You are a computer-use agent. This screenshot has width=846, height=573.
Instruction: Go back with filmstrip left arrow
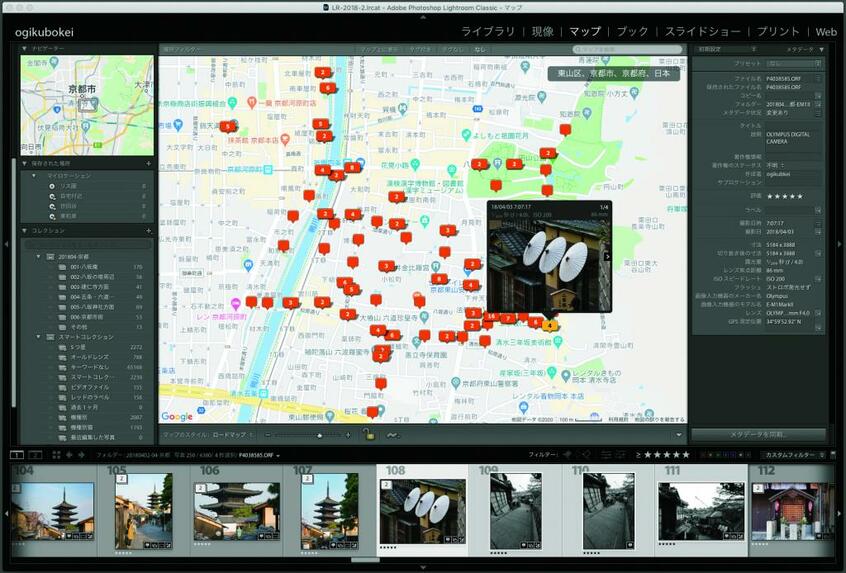tap(69, 455)
